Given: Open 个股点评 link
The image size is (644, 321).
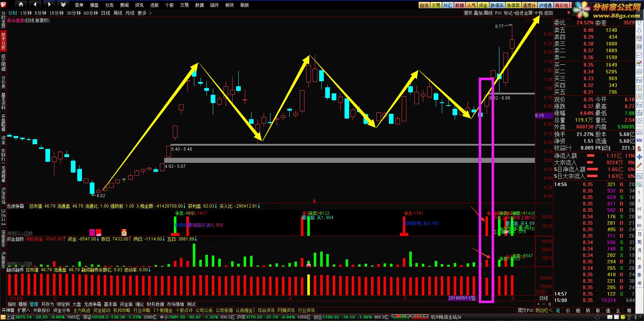Looking at the screenshot, I should [x=184, y=310].
